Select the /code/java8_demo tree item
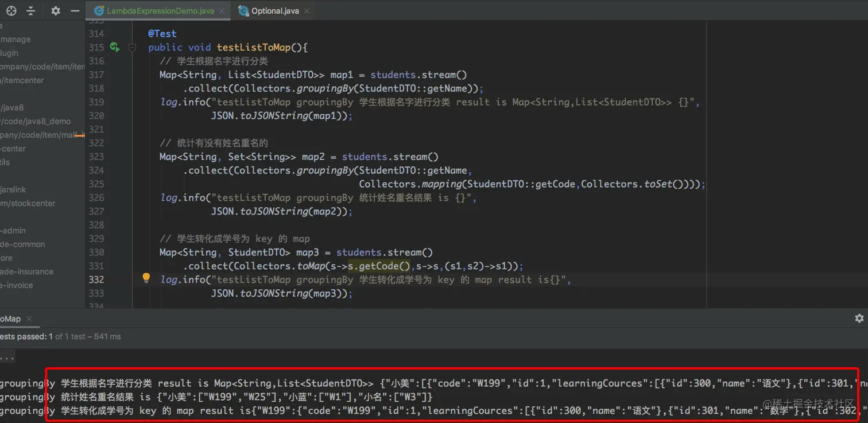The height and width of the screenshot is (423, 868). [x=36, y=121]
